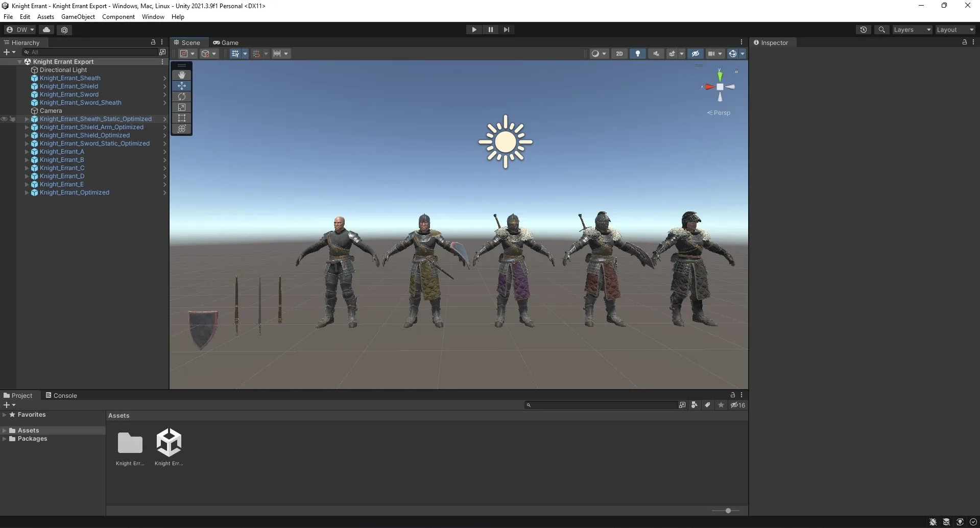Click the Y axis cone of scene gizmo
980x528 pixels.
click(720, 76)
